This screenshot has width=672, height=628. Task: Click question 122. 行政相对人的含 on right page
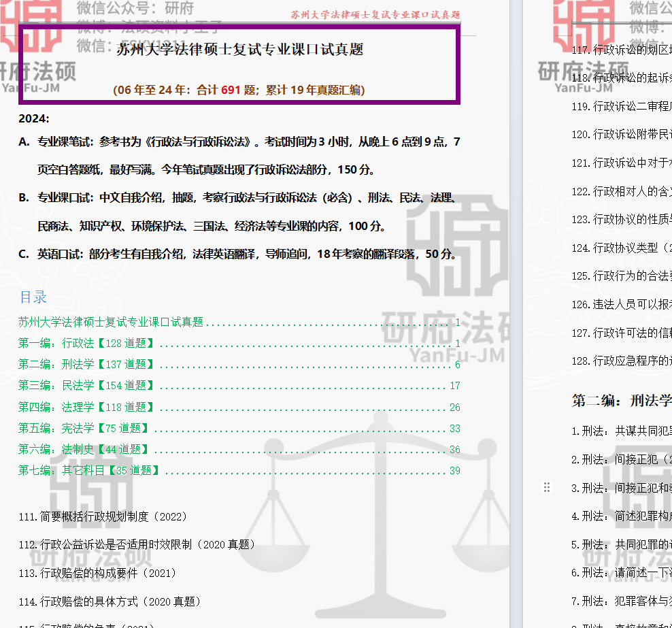point(622,191)
